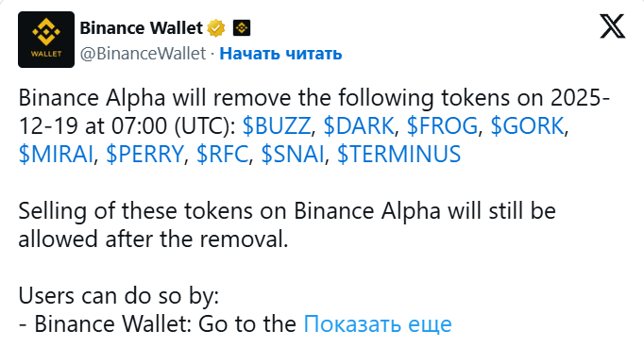Open the $MIRAI cashtag
The width and height of the screenshot is (644, 347).
point(56,155)
